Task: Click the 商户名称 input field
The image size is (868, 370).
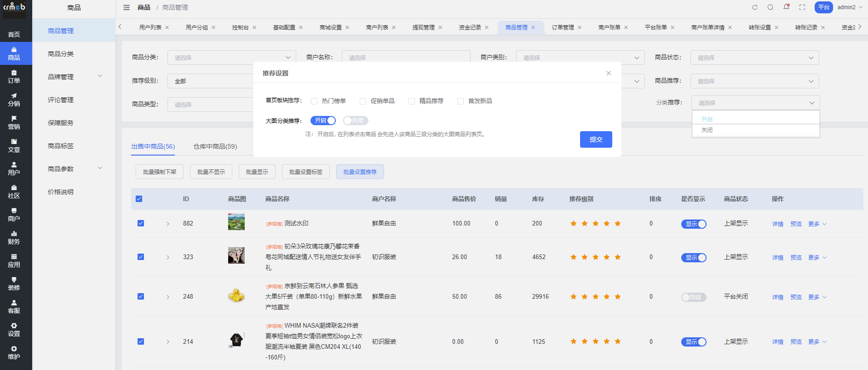Action: click(x=406, y=58)
